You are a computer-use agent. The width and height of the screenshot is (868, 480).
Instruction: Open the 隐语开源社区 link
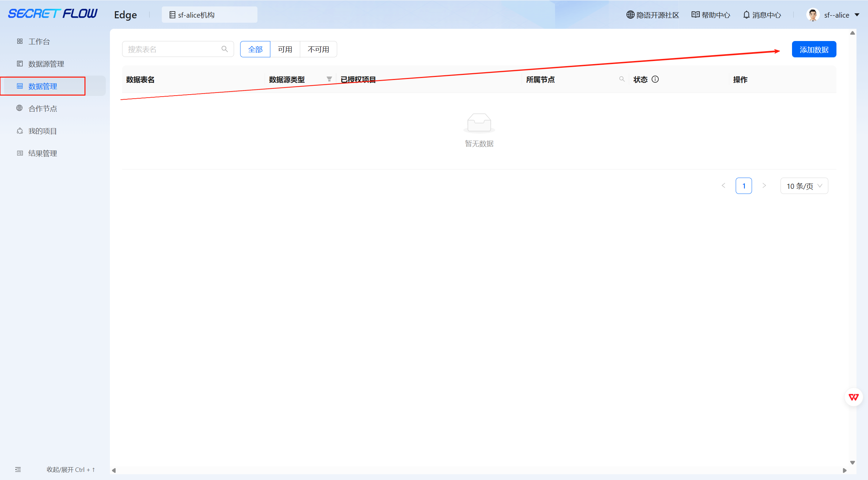[653, 15]
